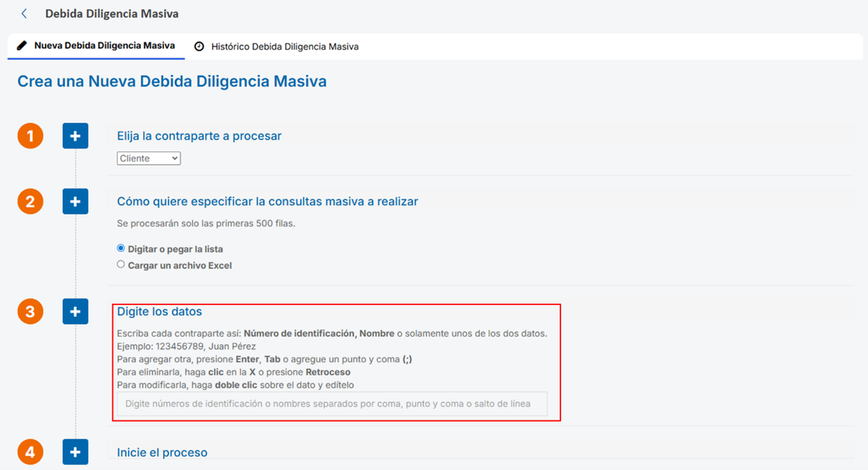Open the Cliente contraparte dropdown
This screenshot has width=868, height=470.
pos(148,158)
